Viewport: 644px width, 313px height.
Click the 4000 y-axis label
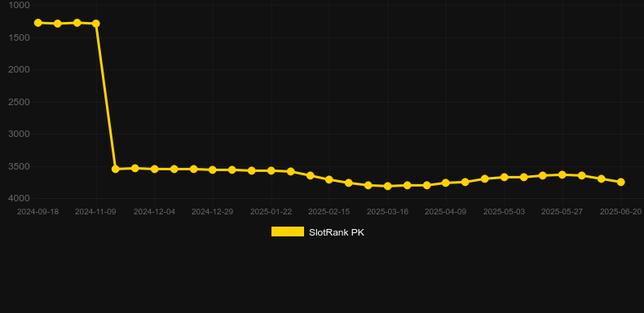coord(19,198)
